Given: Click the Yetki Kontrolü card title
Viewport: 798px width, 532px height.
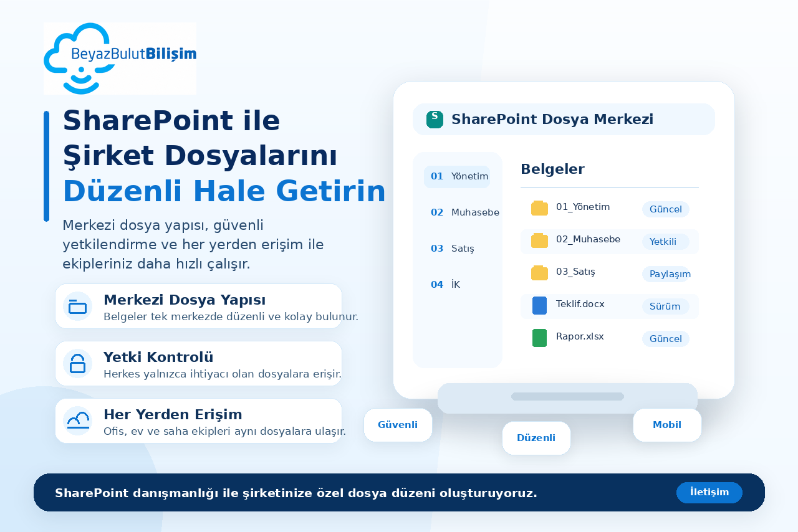Looking at the screenshot, I should click(x=158, y=358).
